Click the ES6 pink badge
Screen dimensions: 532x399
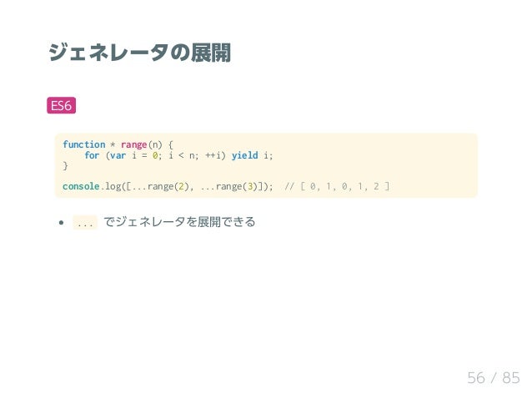61,105
